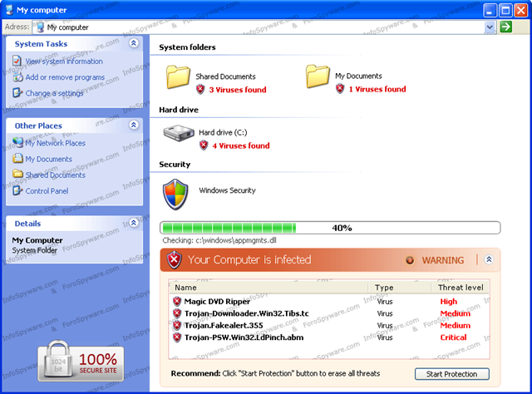The width and height of the screenshot is (532, 394).
Task: Click the System Tasks panel header
Action: [x=74, y=43]
